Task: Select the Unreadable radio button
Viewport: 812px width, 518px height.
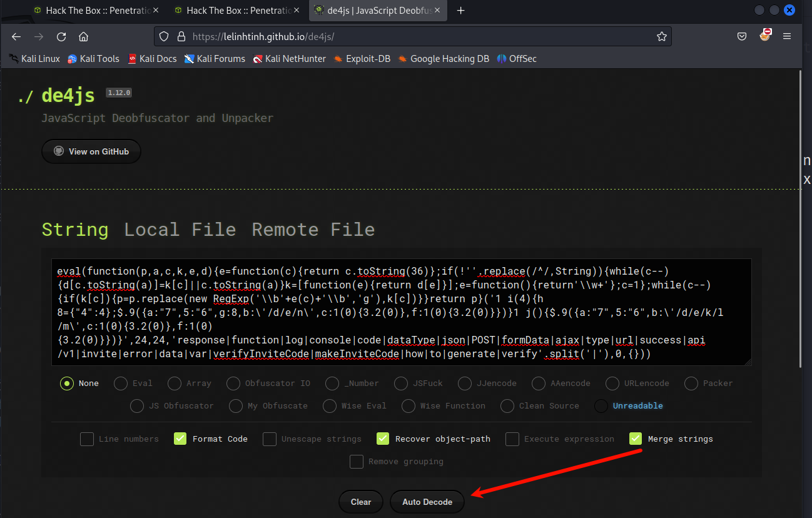Action: pyautogui.click(x=601, y=405)
